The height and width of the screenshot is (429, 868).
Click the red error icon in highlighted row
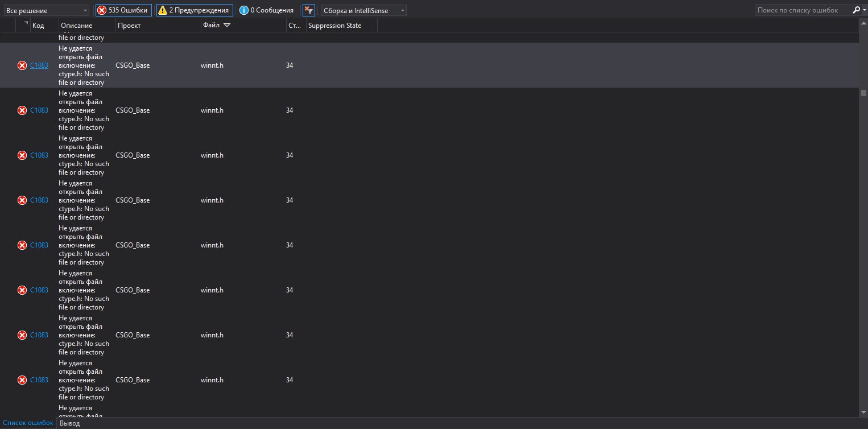click(22, 65)
